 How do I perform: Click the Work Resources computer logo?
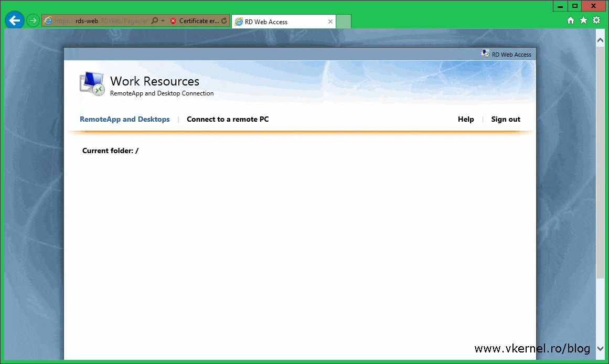91,83
